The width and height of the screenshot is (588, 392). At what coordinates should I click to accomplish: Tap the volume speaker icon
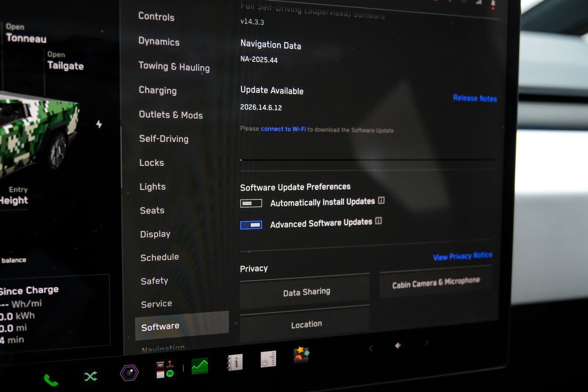click(398, 345)
